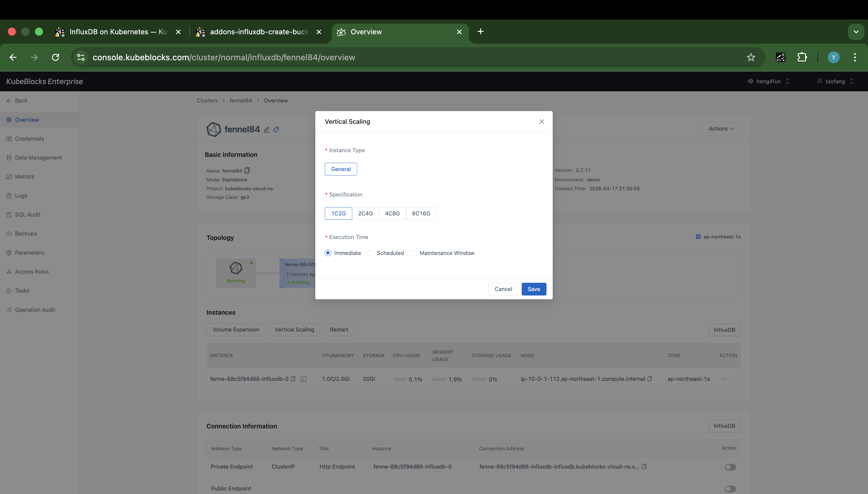Select the InfluxDB tab in Instances
This screenshot has width=868, height=494.
(x=724, y=330)
